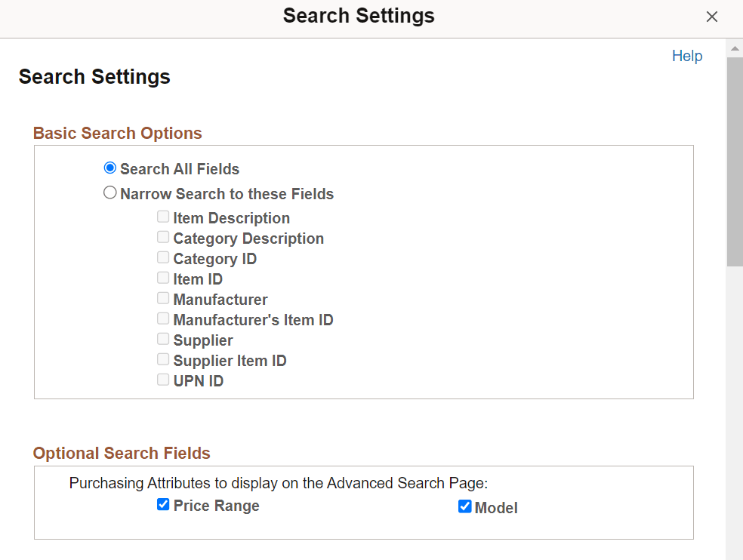Uncheck the Price Range option

(x=162, y=504)
